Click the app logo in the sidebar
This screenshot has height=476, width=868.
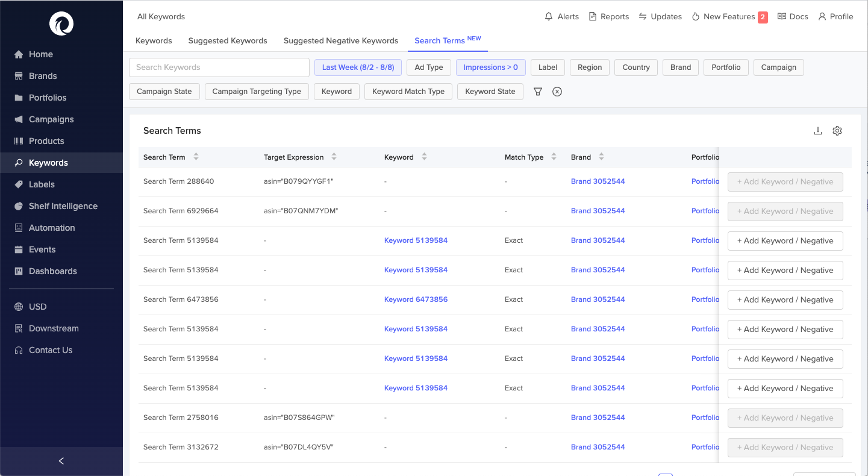[x=61, y=24]
